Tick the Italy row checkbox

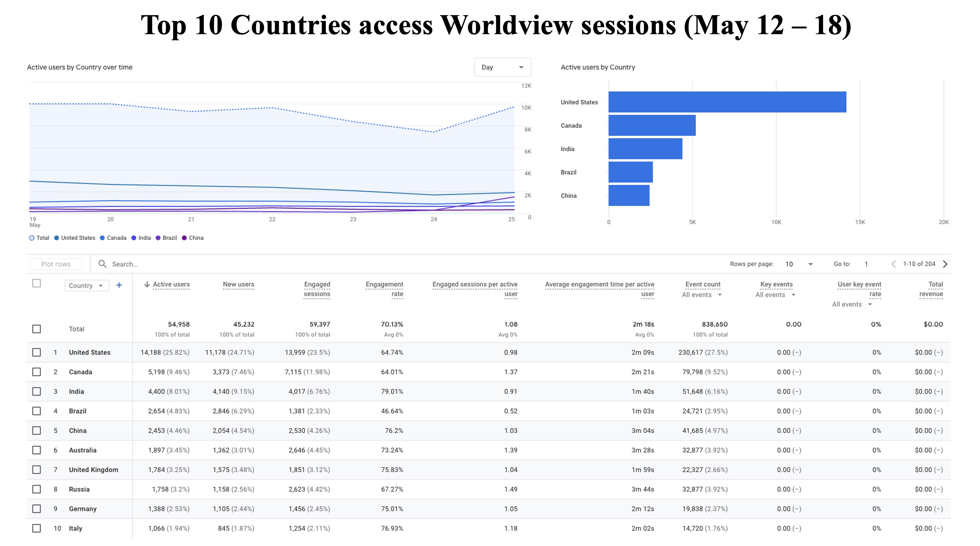(36, 528)
